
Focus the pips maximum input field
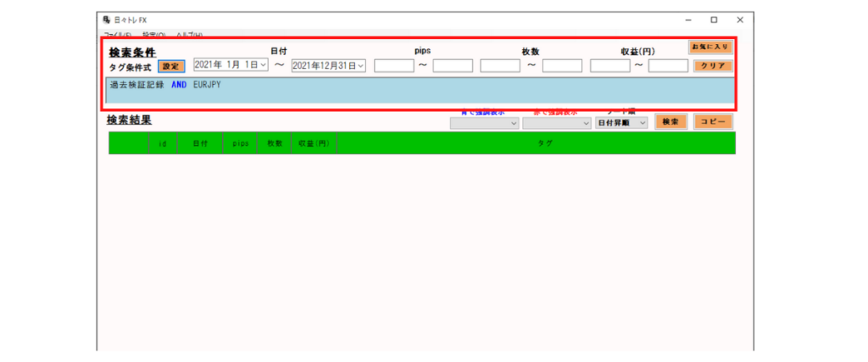pos(453,66)
